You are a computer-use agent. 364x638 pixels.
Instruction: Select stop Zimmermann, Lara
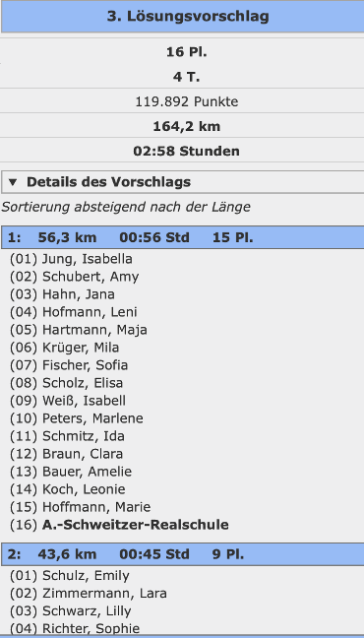pos(89,594)
